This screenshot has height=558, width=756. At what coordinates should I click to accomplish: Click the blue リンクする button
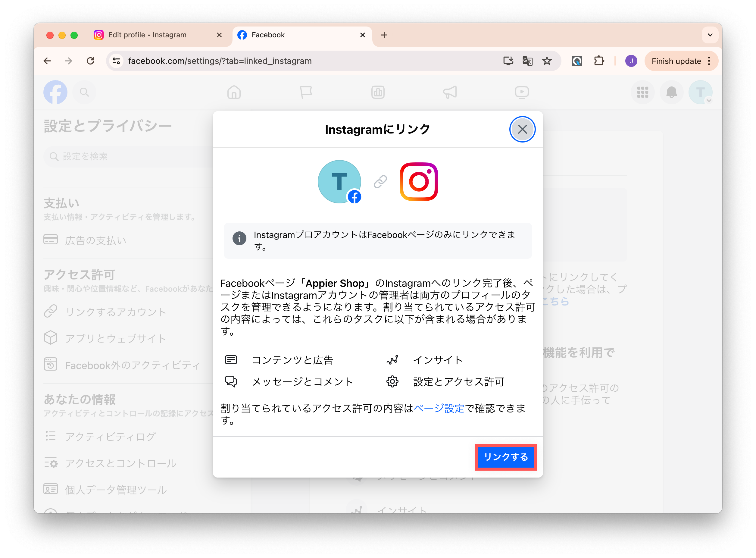pos(506,457)
